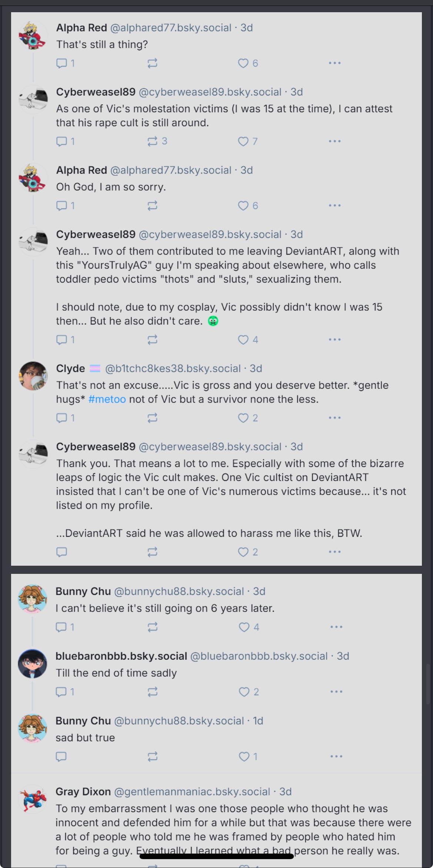This screenshot has width=433, height=868.
Task: Like Bunny Chu's "sad but true" post
Action: pos(244,757)
